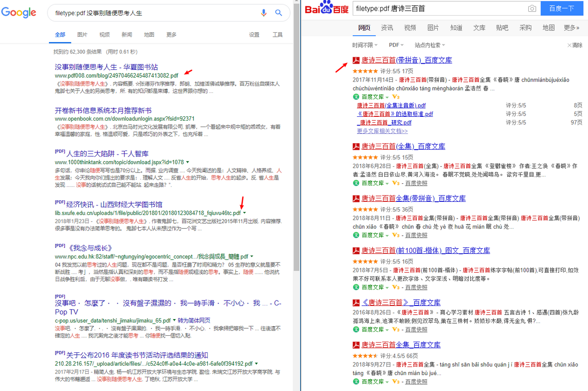Image resolution: width=588 pixels, height=391 pixels.
Task: Open the 经济快讯 - 山西财经大学图书馆 result
Action: 114,204
